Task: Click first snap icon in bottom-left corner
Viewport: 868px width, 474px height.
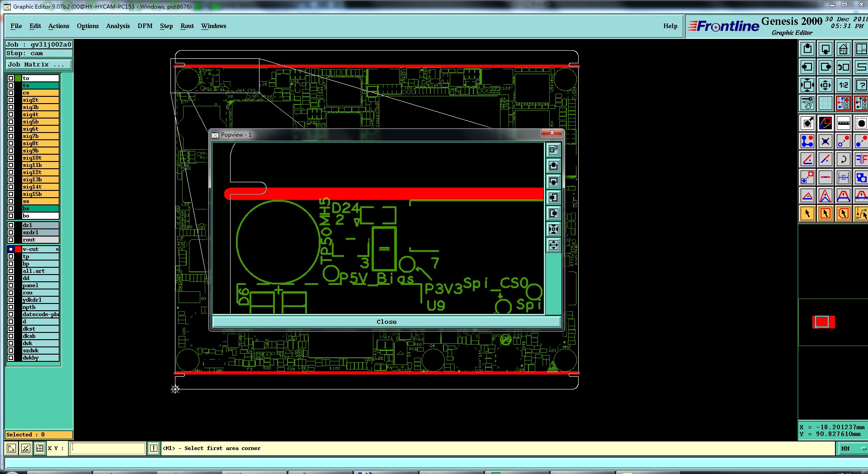Action: (x=11, y=448)
